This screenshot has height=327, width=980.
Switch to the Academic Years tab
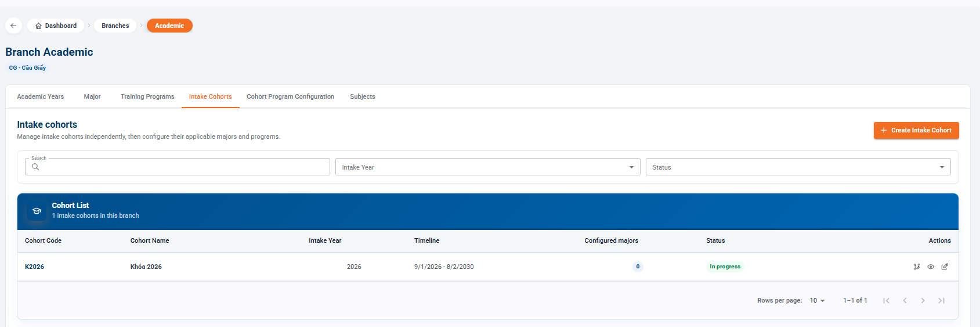point(41,96)
